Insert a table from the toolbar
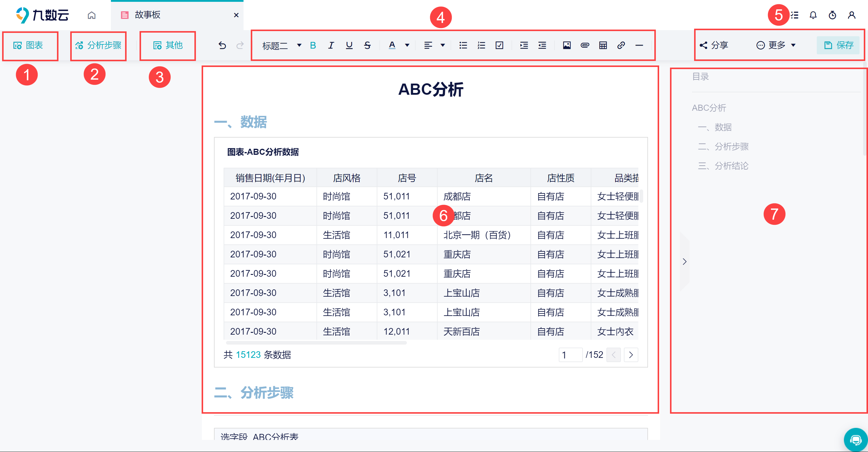This screenshot has height=452, width=868. [603, 45]
